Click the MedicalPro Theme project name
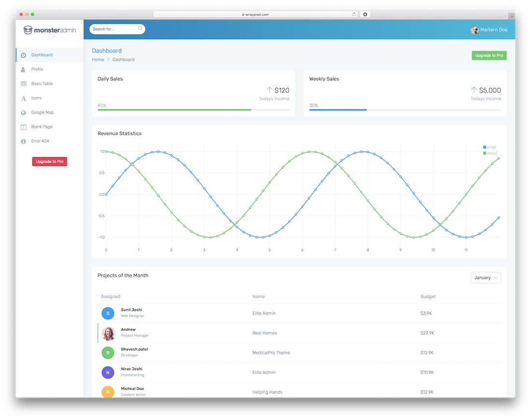 coord(271,352)
